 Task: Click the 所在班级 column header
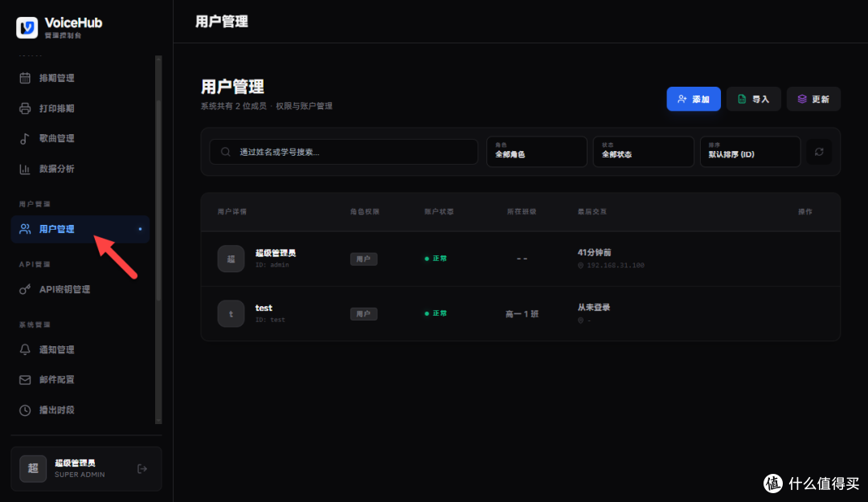[x=522, y=212]
